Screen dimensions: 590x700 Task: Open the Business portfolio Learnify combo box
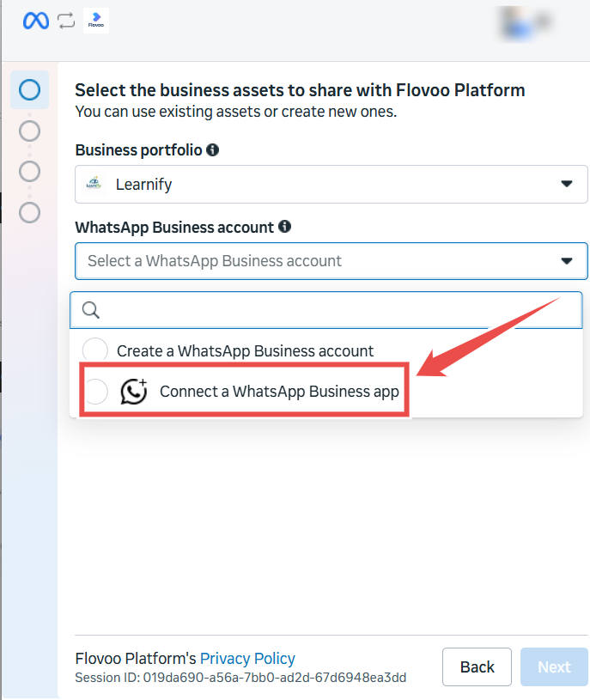click(331, 184)
